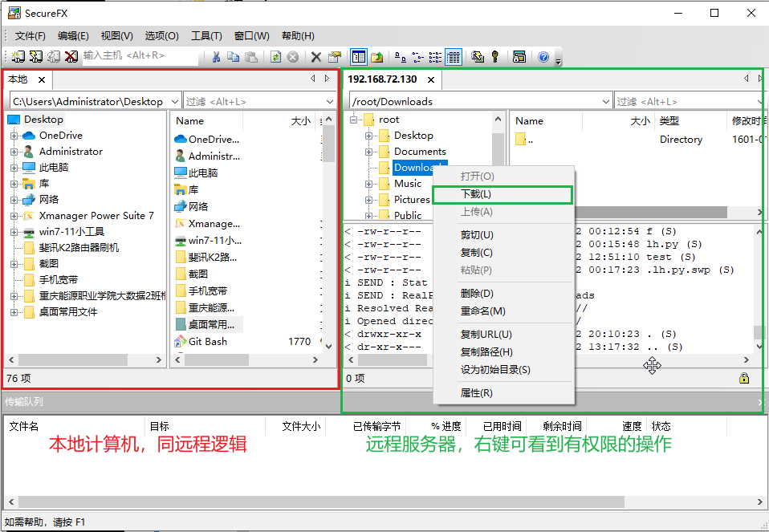Click the Up one folder icon
The width and height of the screenshot is (769, 532).
pos(376,57)
